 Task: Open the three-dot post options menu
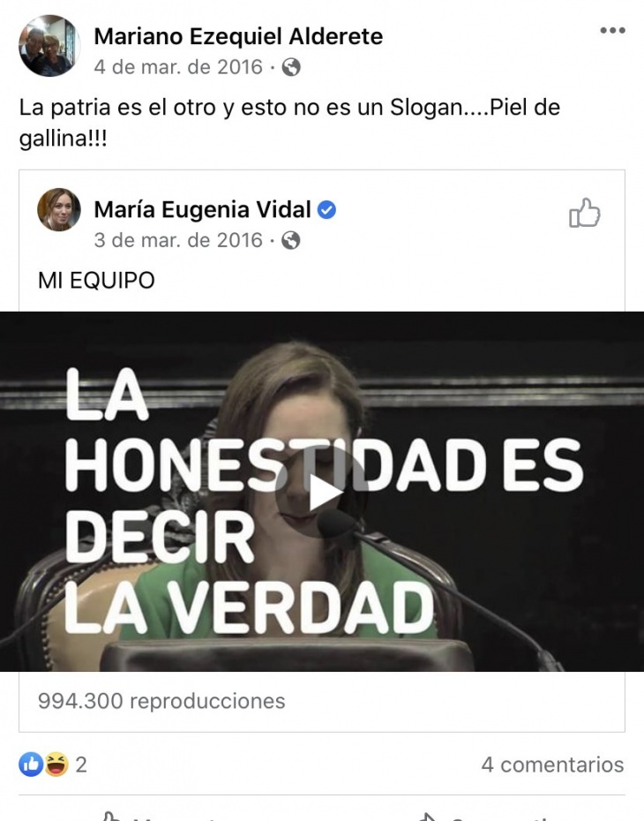point(612,30)
